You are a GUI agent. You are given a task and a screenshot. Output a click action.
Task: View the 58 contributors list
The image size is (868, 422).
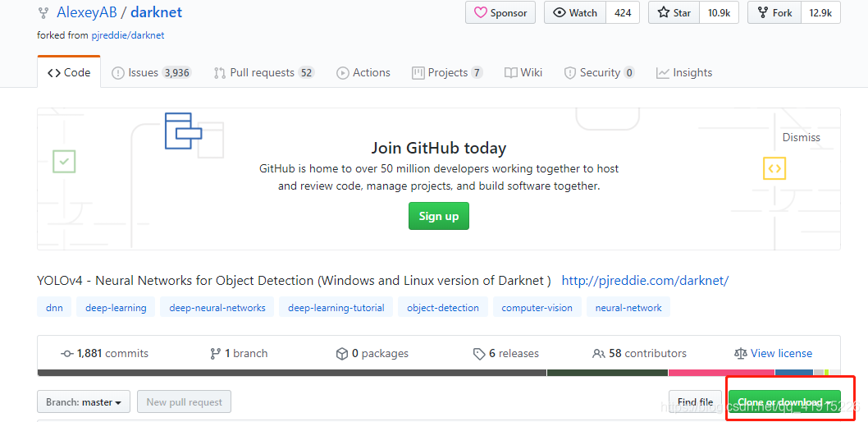pos(639,353)
